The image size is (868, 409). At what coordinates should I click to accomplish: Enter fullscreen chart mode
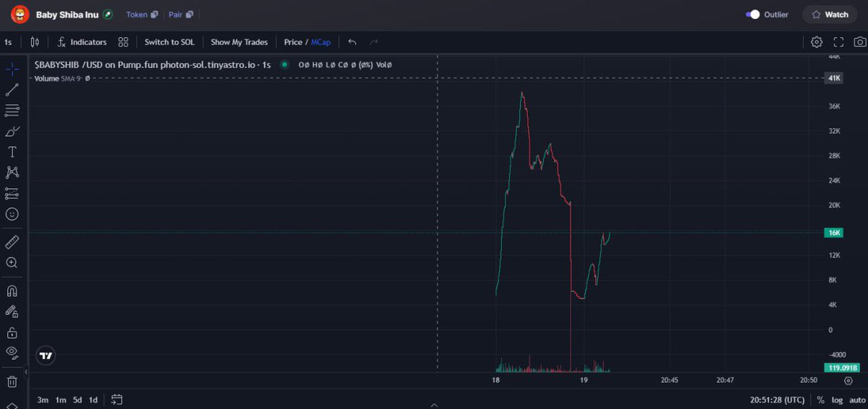(839, 42)
